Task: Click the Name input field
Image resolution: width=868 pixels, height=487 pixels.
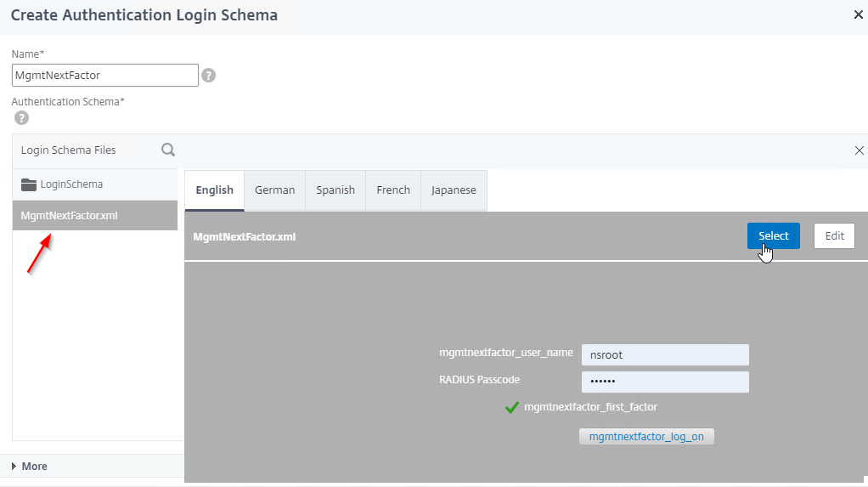Action: coord(105,76)
